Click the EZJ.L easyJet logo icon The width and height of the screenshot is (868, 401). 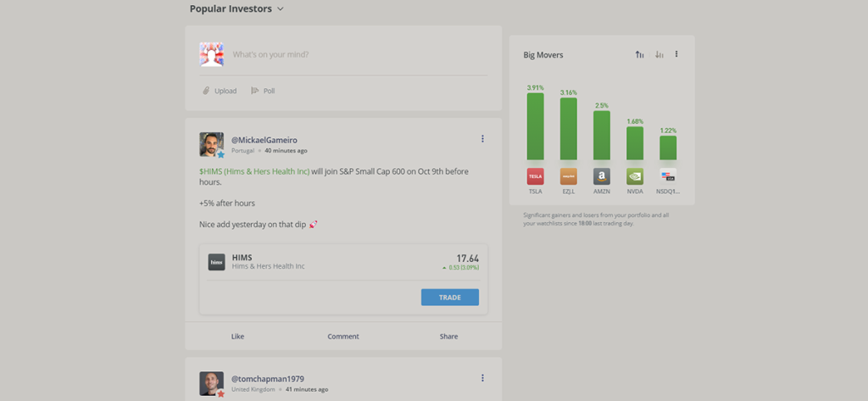click(569, 176)
